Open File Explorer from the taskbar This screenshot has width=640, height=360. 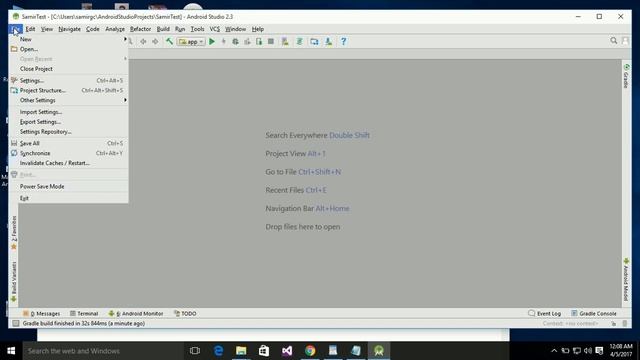click(241, 351)
